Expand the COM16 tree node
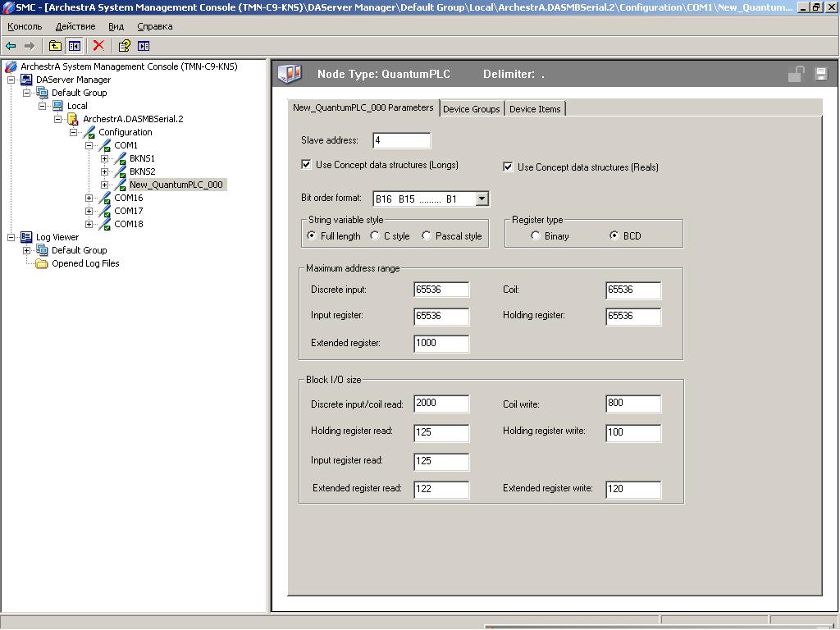This screenshot has width=840, height=630. point(89,198)
